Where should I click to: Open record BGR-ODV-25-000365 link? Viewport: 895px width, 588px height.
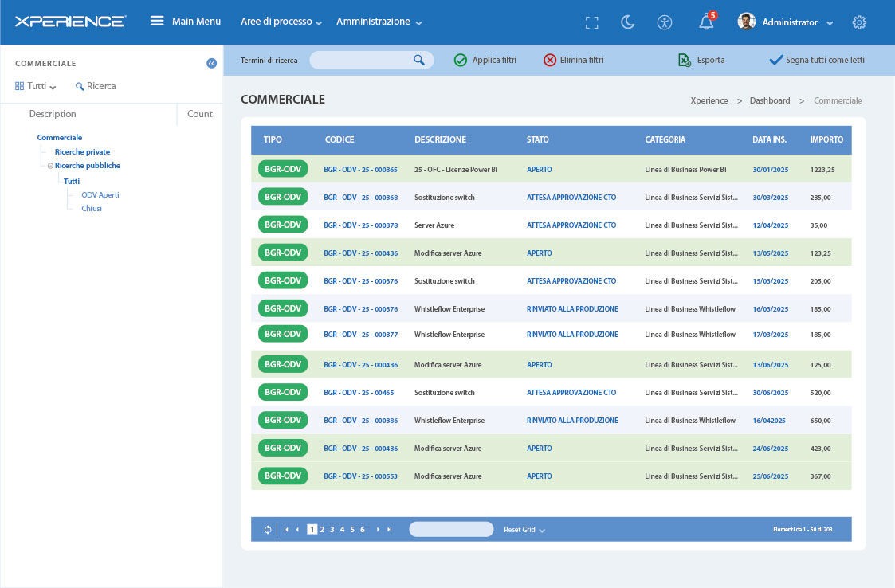click(359, 169)
